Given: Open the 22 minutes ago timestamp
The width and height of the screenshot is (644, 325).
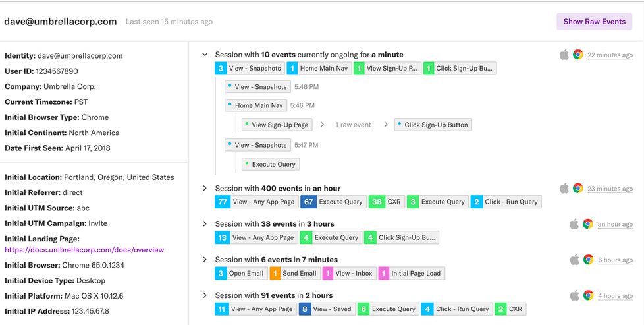Looking at the screenshot, I should pyautogui.click(x=610, y=55).
